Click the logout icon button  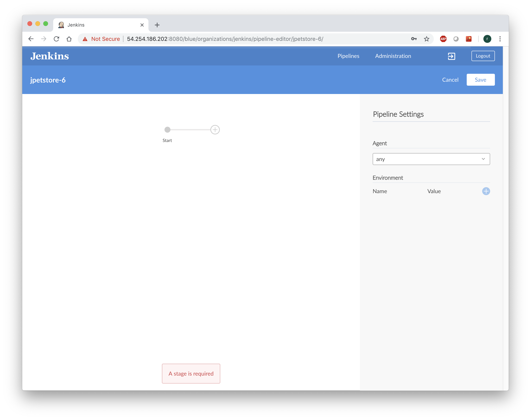click(451, 56)
